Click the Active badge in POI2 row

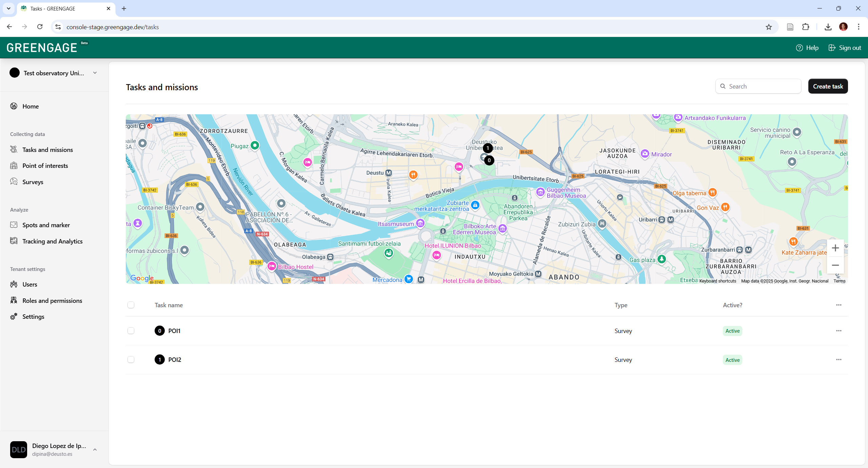tap(732, 360)
